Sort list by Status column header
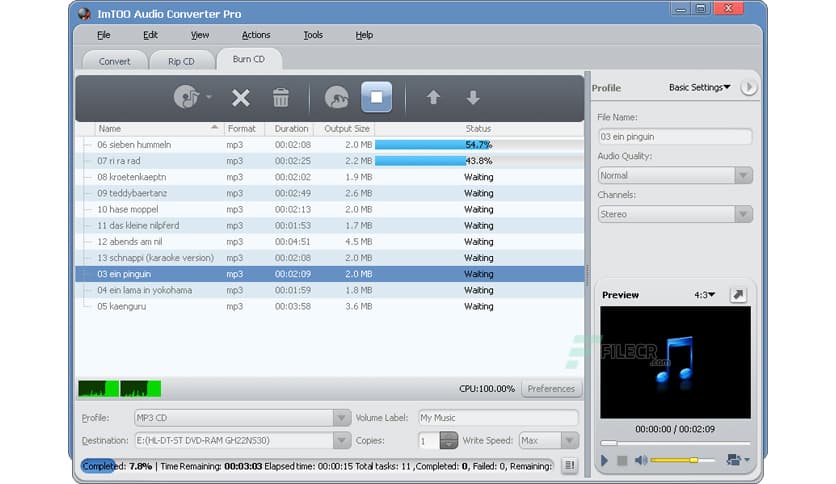Image resolution: width=836 pixels, height=484 pixels. [x=478, y=128]
